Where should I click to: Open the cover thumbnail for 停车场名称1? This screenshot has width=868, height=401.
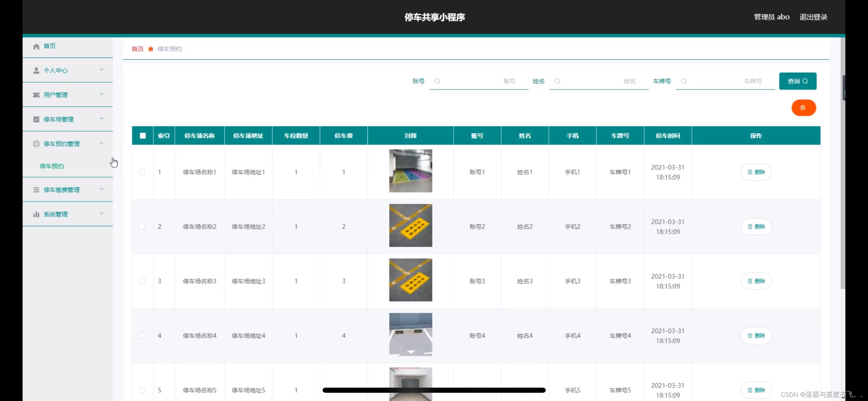(411, 171)
